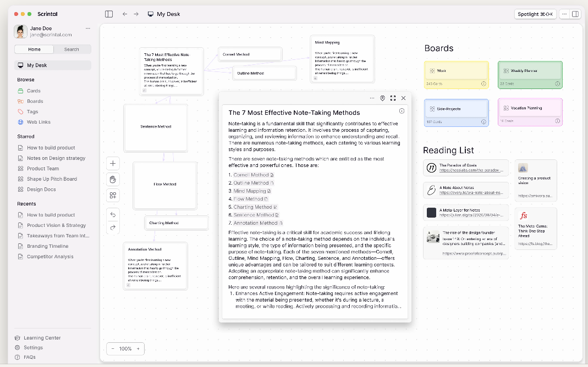Open the pink Vacation Planning board

point(530,112)
